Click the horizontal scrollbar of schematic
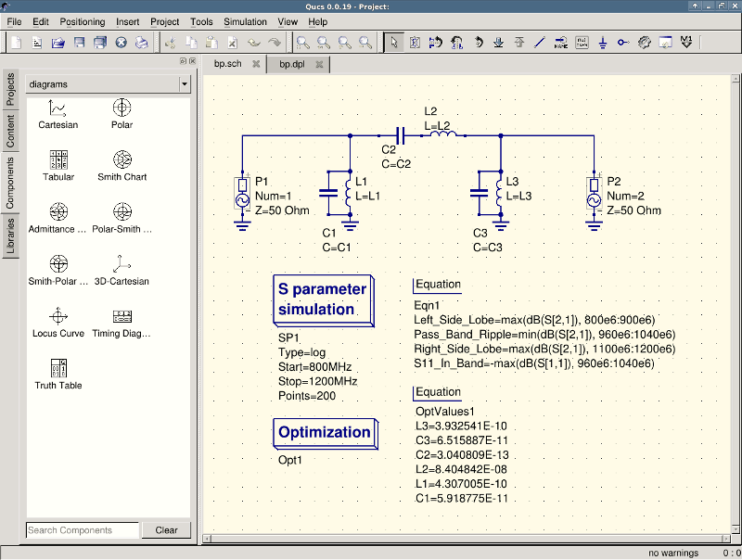Screen dimensions: 742x560 467,539
